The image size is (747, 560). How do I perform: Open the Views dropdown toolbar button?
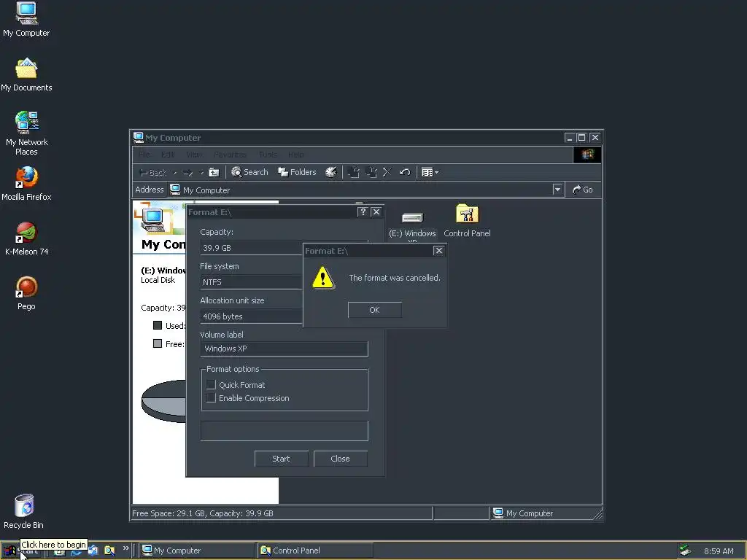coord(430,172)
